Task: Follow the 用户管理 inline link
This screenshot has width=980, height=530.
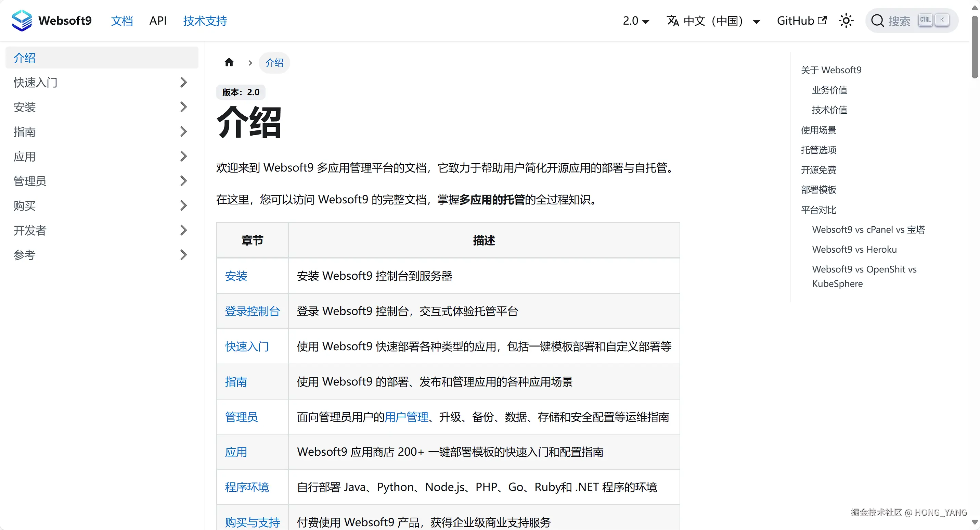Action: tap(406, 417)
